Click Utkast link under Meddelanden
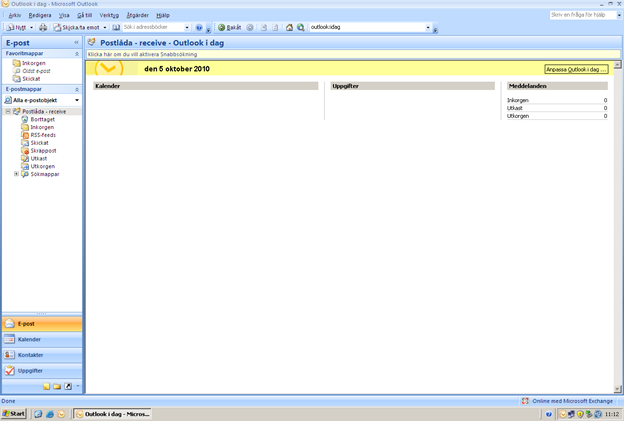Screen dimensions: 624x421 515,108
